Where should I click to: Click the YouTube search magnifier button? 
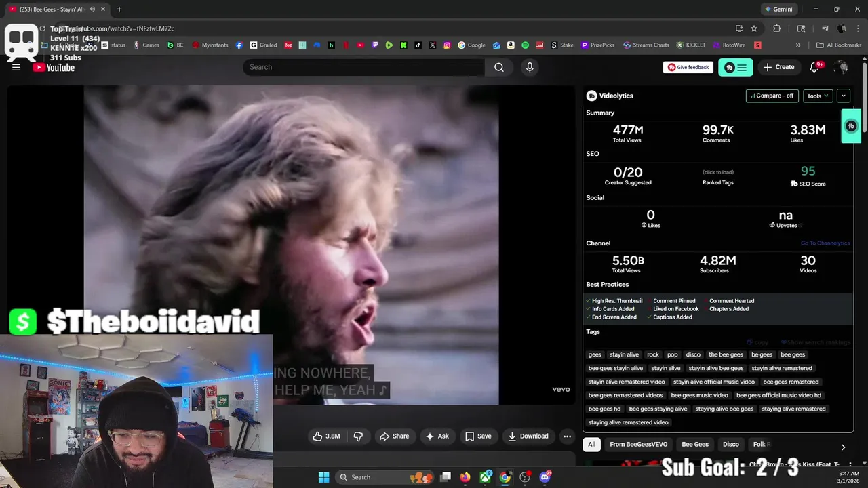[x=499, y=67]
